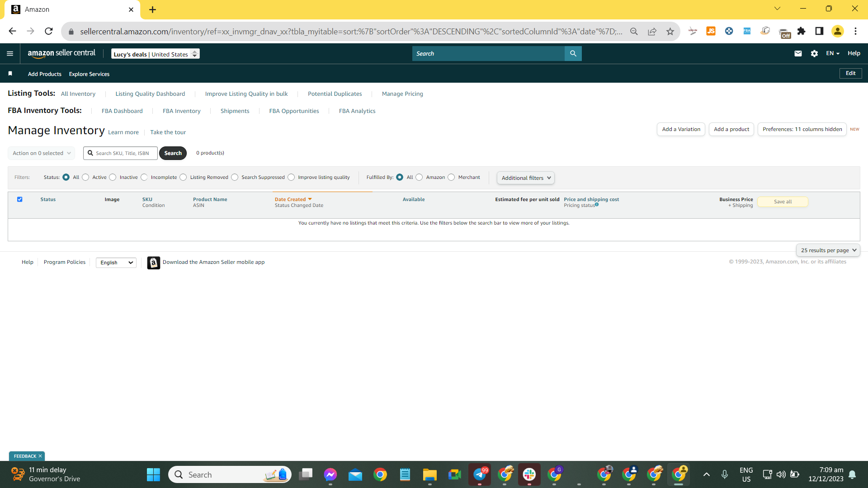Click the Save all button
This screenshot has height=488, width=868.
783,202
